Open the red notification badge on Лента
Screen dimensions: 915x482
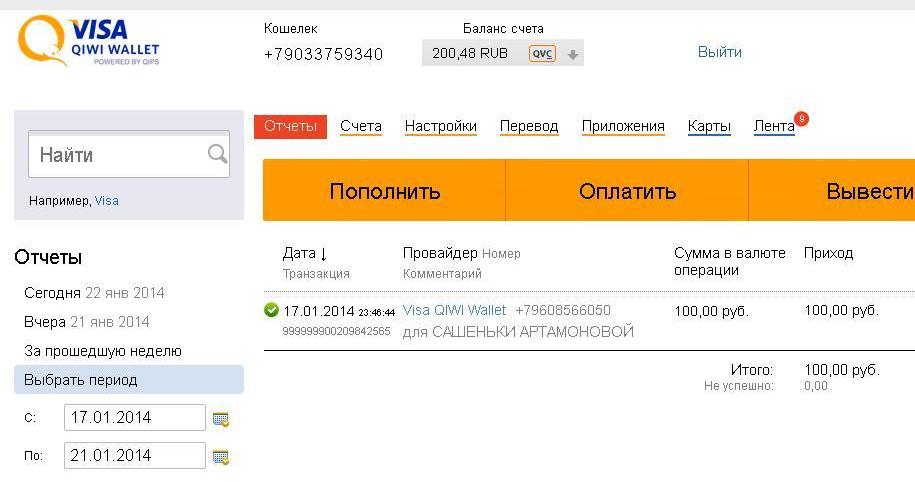(x=802, y=119)
